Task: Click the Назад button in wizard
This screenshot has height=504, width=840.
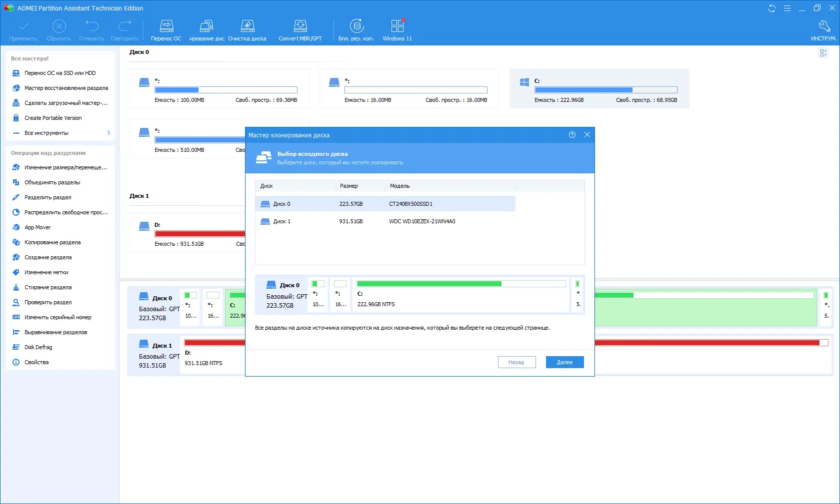Action: pyautogui.click(x=516, y=362)
